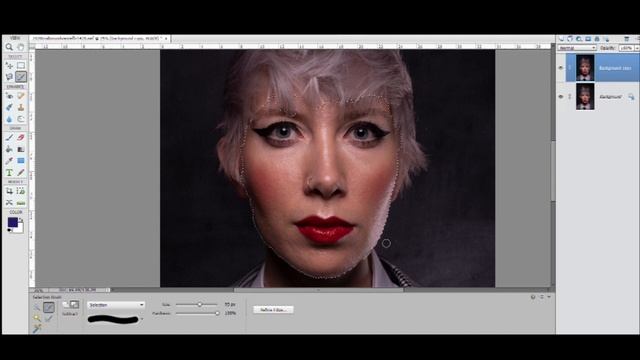This screenshot has width=640, height=360.
Task: Choose Quick Selection tool in options
Action: (x=37, y=307)
